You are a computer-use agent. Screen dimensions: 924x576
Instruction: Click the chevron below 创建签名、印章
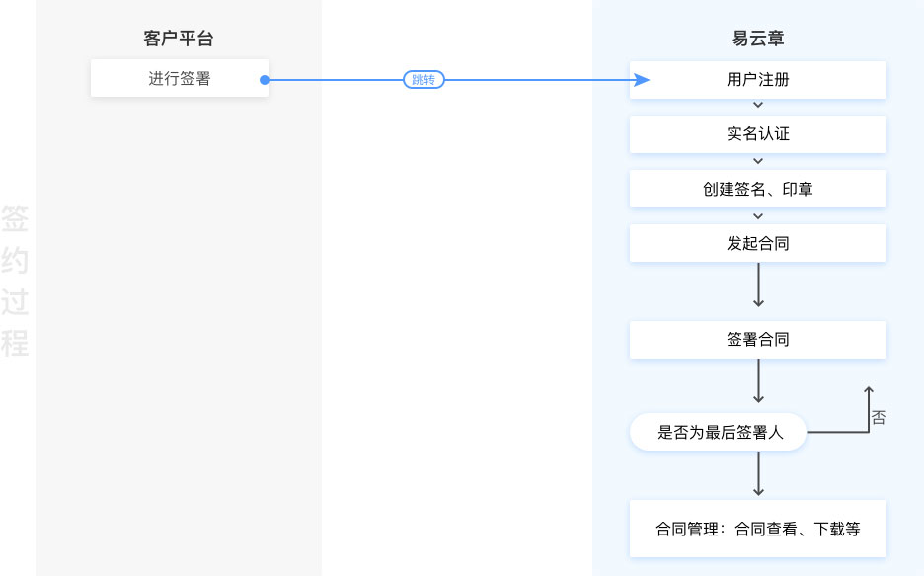(x=758, y=215)
